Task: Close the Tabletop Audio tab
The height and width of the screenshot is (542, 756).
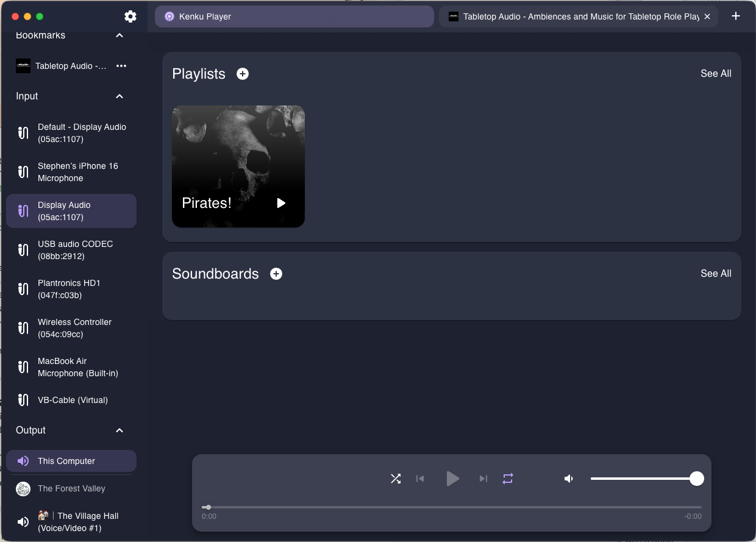Action: pyautogui.click(x=707, y=16)
